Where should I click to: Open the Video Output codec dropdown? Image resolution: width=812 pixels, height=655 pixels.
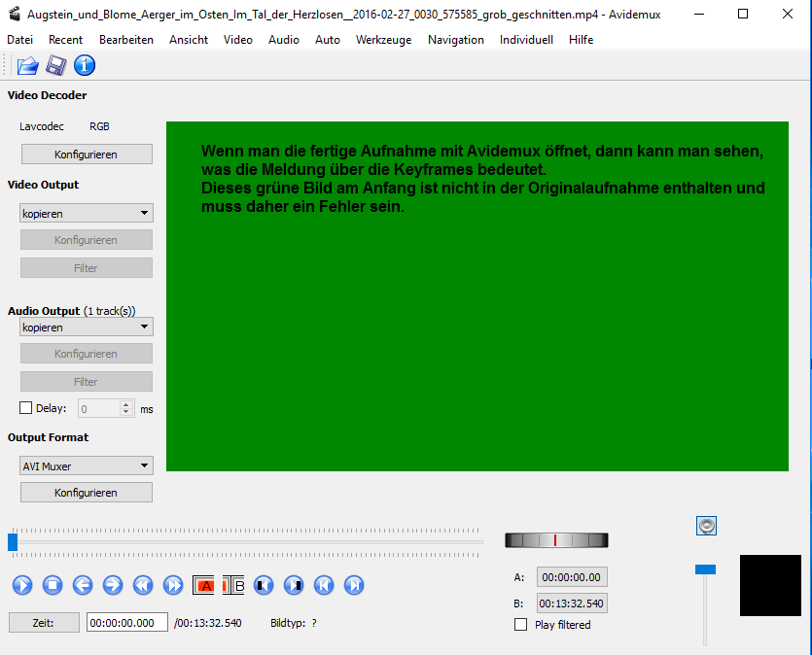(x=87, y=213)
